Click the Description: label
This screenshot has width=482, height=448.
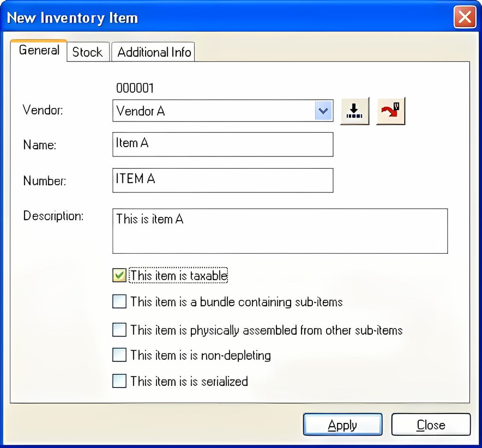[53, 216]
